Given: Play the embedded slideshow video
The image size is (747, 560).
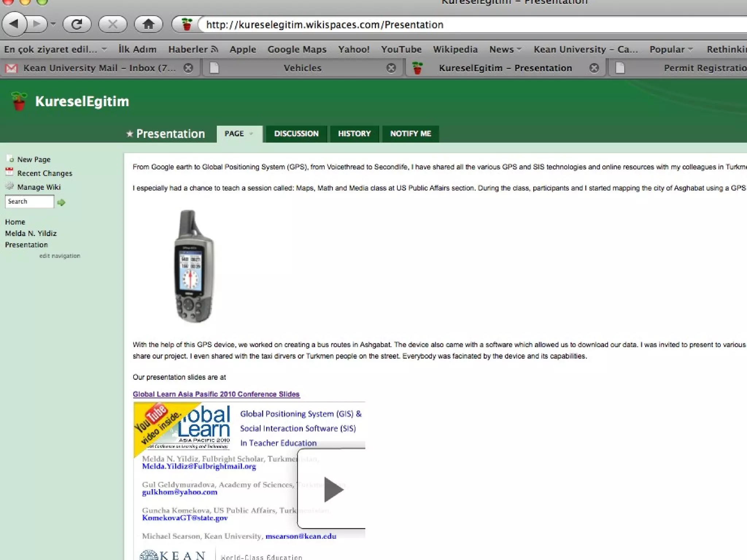Looking at the screenshot, I should coord(333,489).
